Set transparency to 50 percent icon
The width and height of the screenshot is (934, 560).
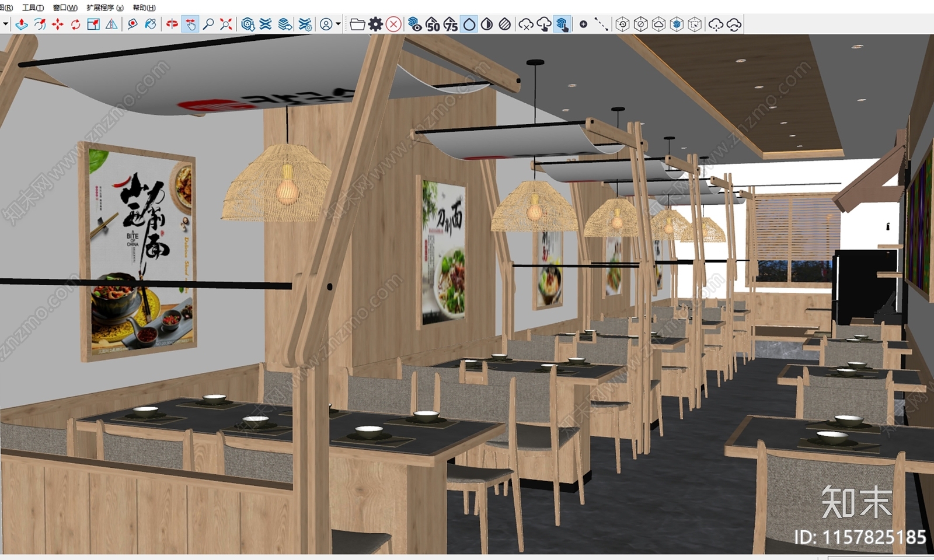click(x=433, y=24)
